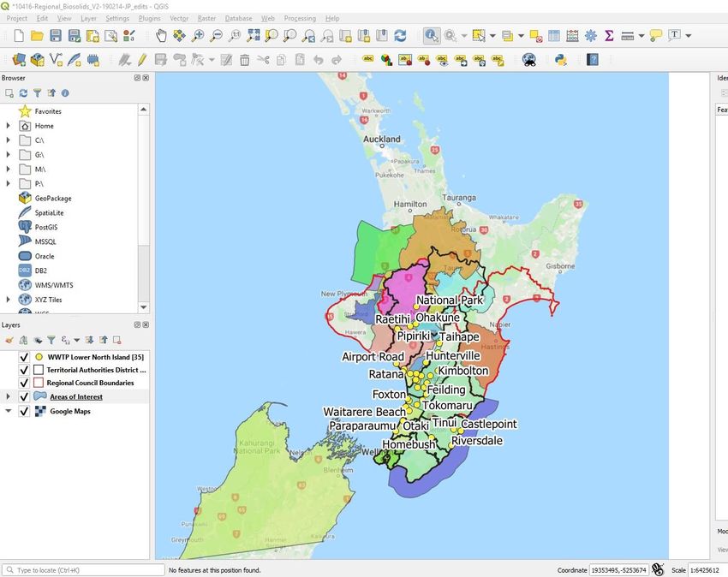Image resolution: width=728 pixels, height=577 pixels.
Task: Open an existing project folder icon
Action: click(x=37, y=35)
